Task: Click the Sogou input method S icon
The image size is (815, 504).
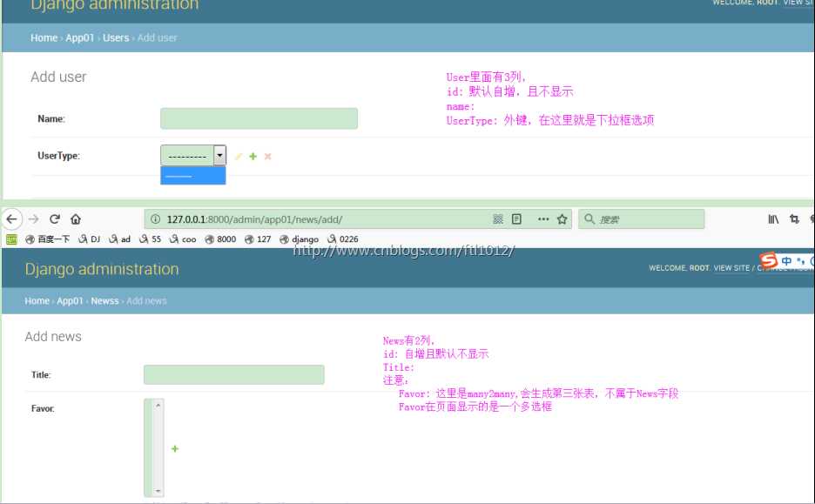Action: pos(768,259)
